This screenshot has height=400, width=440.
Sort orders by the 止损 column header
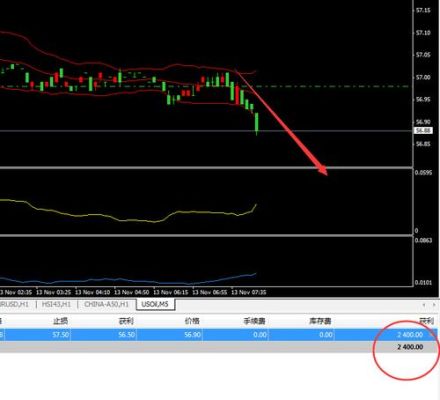point(61,321)
